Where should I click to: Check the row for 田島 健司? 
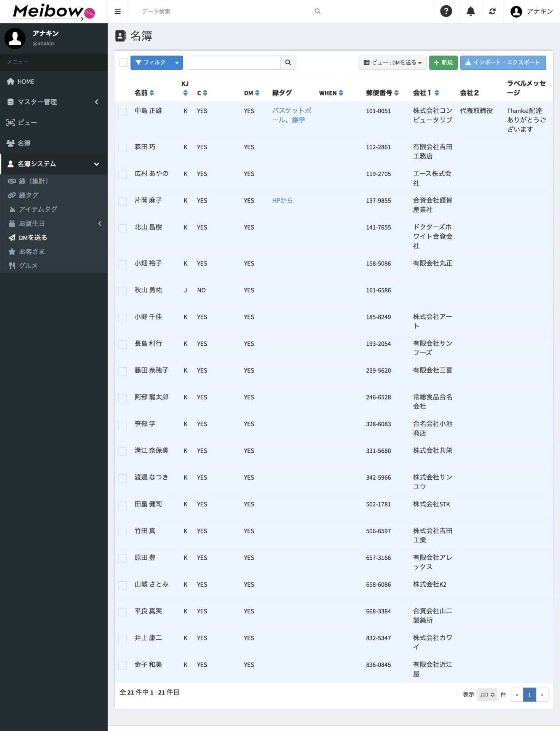click(123, 505)
